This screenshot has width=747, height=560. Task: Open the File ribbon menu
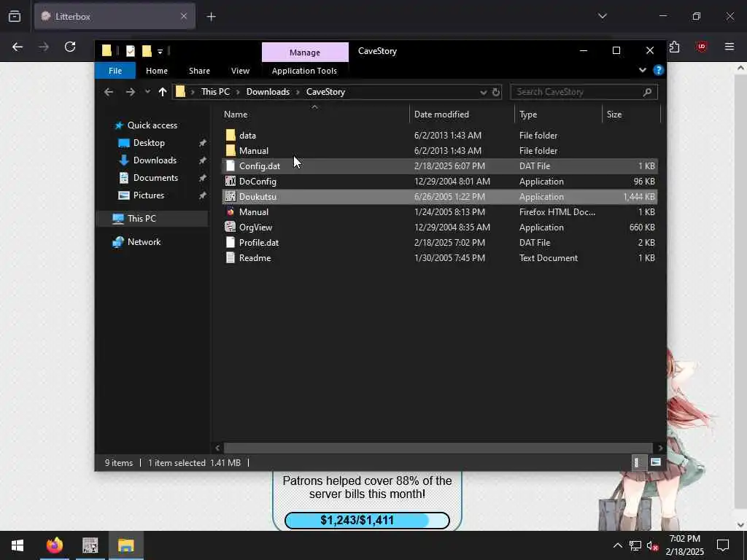tap(115, 71)
